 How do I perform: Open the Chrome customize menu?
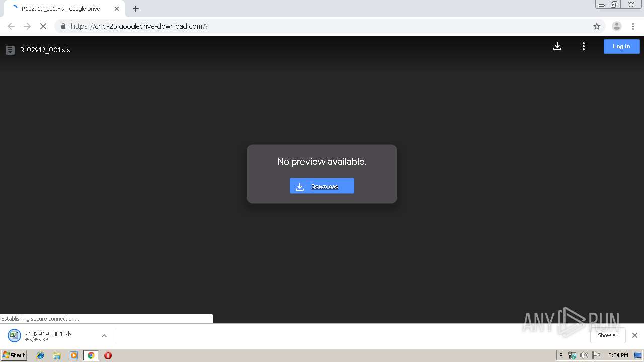point(633,26)
